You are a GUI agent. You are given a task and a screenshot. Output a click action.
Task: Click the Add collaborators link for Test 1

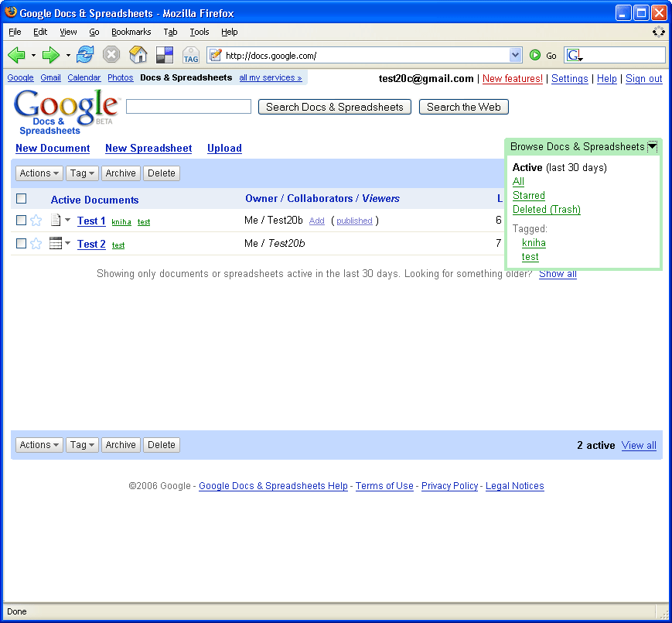click(317, 221)
